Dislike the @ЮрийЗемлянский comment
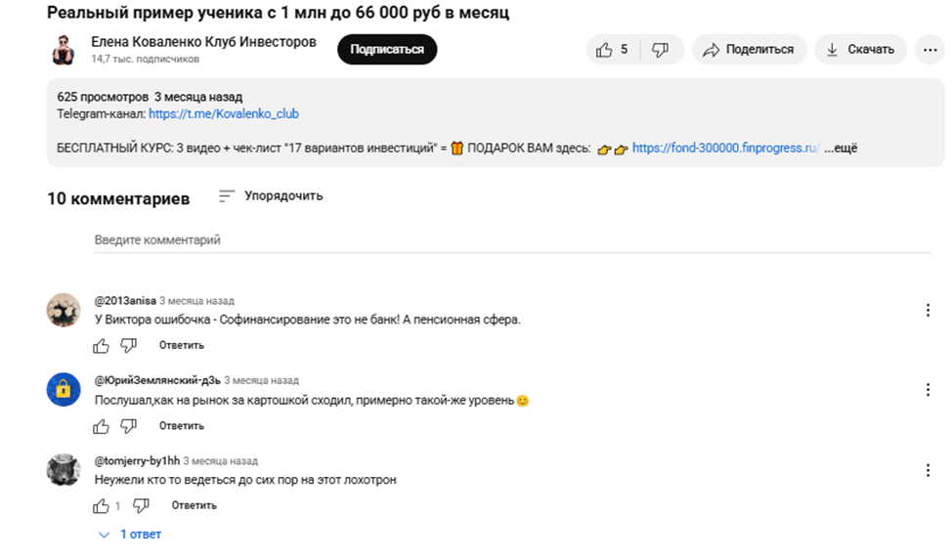The image size is (952, 560). (x=128, y=426)
